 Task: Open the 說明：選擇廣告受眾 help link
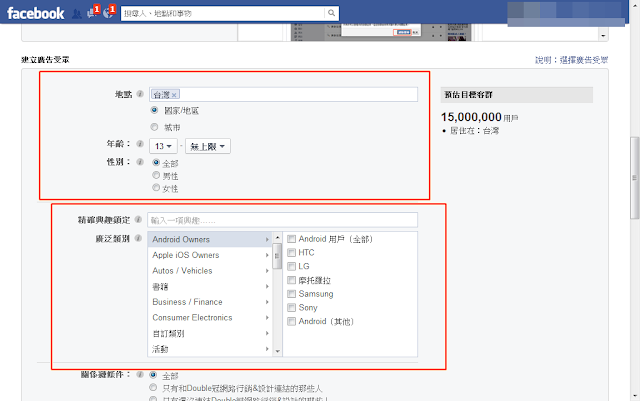571,60
